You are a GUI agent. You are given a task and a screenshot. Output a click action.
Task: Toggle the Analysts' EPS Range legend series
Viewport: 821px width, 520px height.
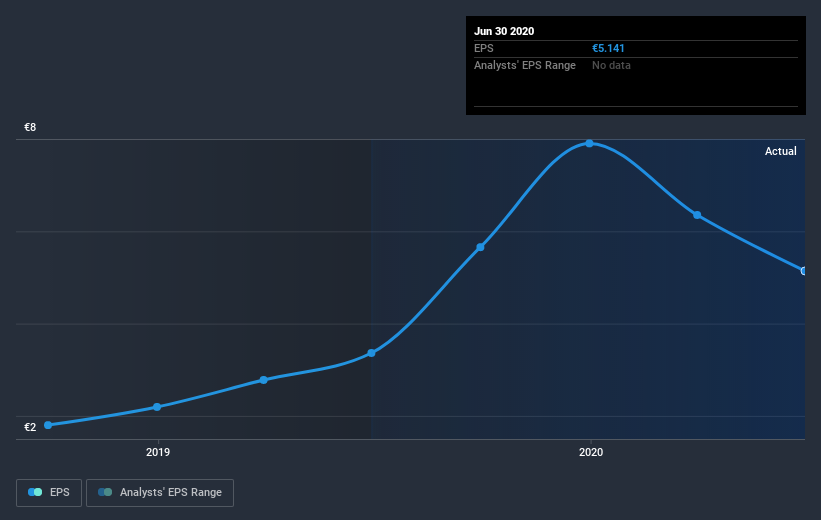[x=160, y=492]
